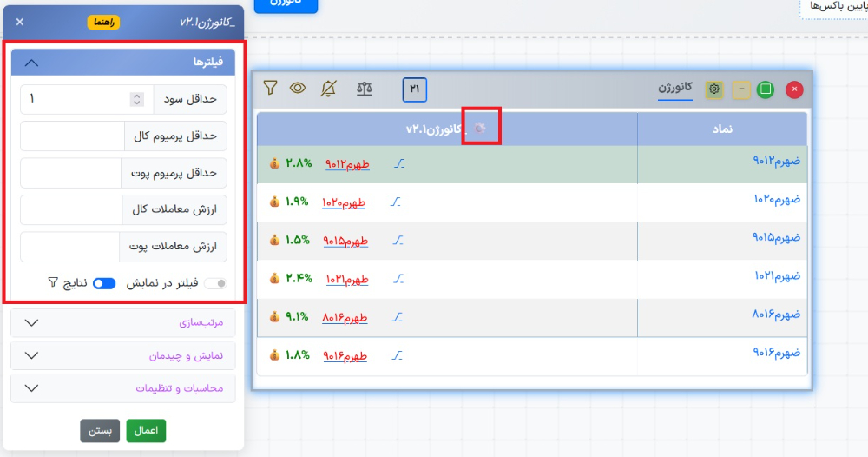Viewport: 868px width, 457px height.
Task: Click the money bag icon in the ضهرم۸۰۱۶ row
Action: (274, 316)
